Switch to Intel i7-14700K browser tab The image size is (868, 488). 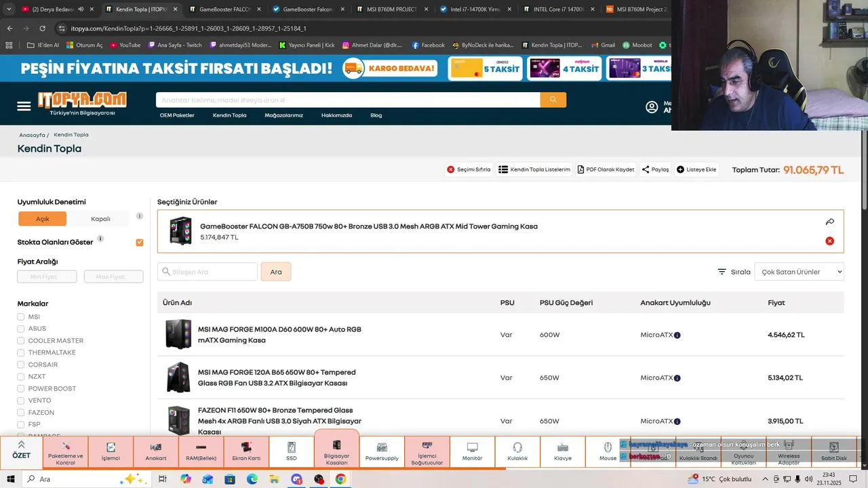[475, 9]
